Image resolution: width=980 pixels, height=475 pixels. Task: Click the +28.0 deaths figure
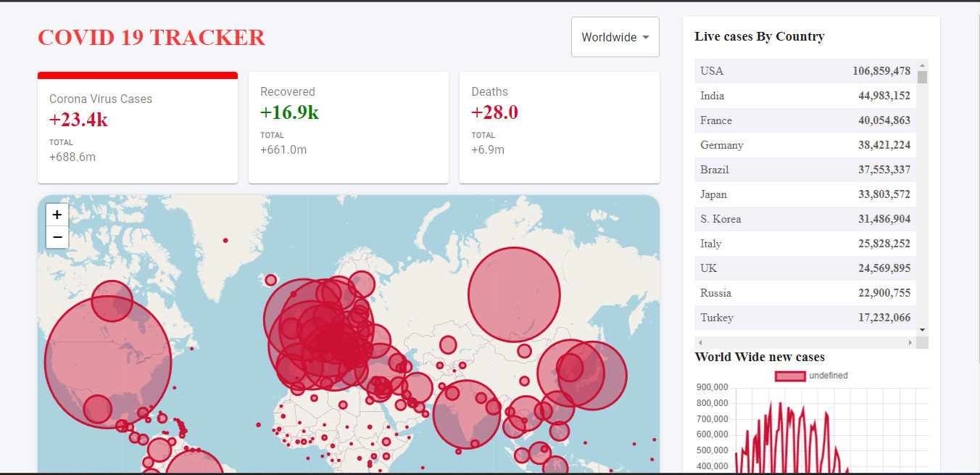pyautogui.click(x=494, y=112)
